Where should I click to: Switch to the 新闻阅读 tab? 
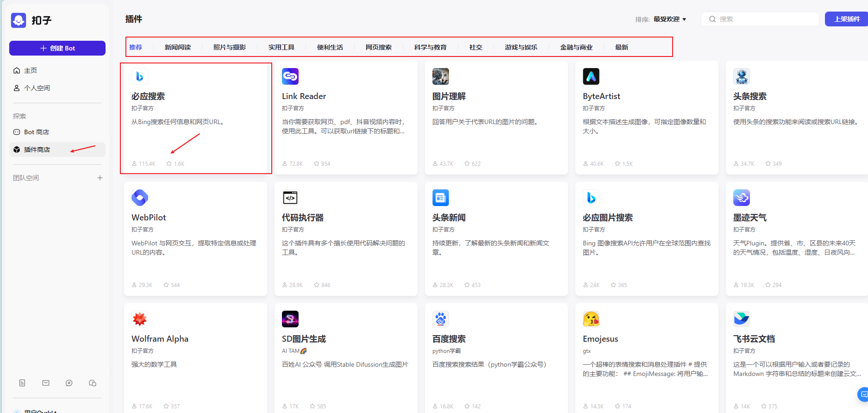[x=178, y=47]
